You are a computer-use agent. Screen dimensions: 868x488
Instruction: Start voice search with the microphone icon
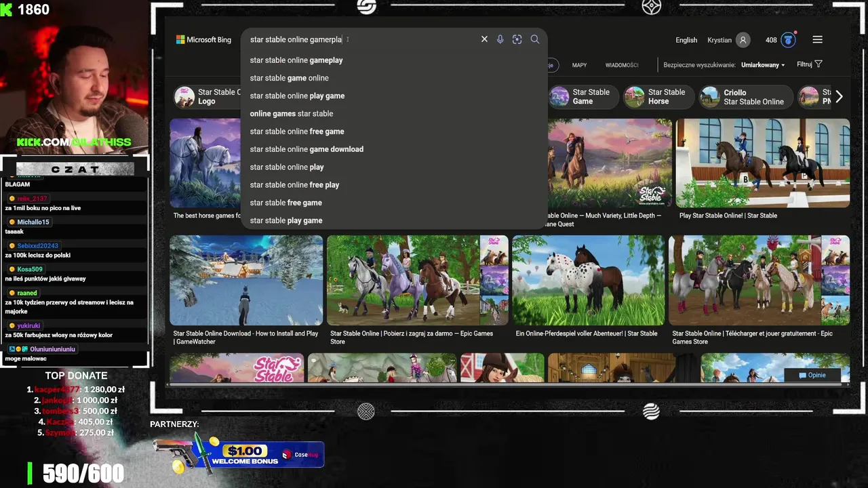tap(500, 39)
